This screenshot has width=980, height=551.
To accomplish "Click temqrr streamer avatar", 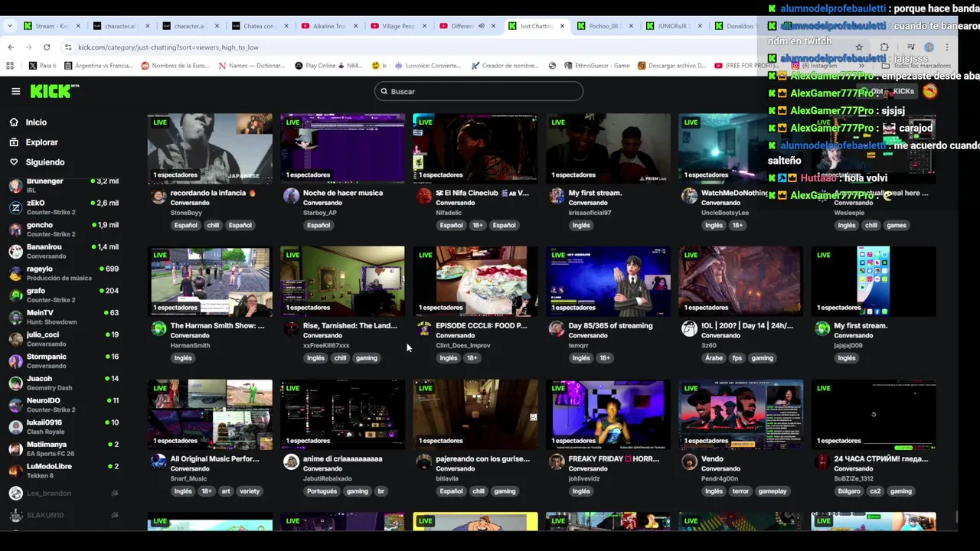I will (x=557, y=329).
